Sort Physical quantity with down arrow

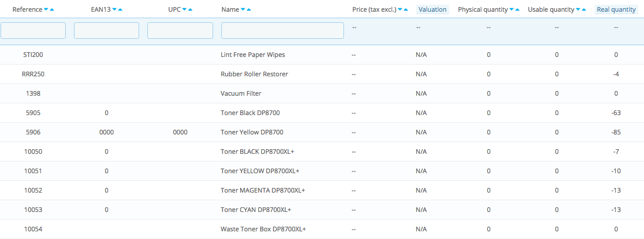tap(512, 9)
